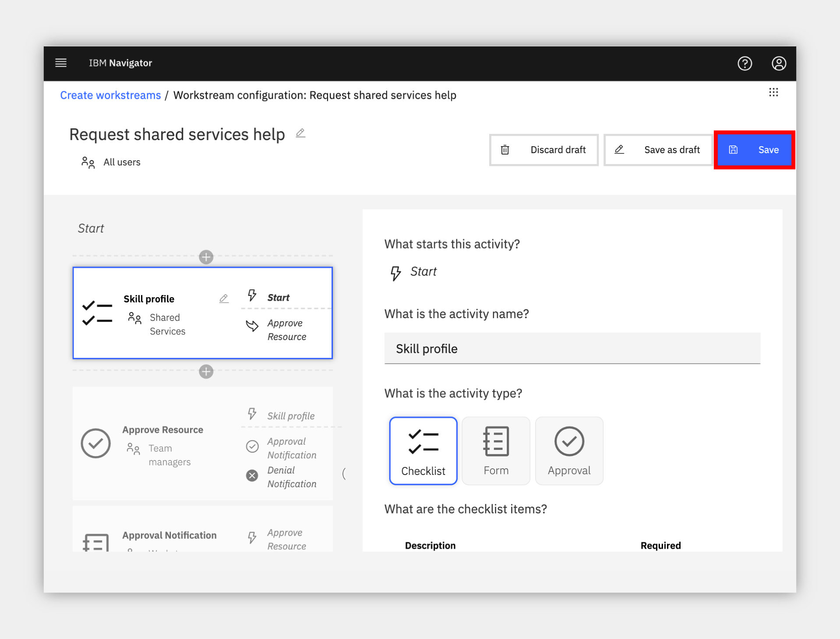Open the app switcher grid icon

[x=773, y=92]
